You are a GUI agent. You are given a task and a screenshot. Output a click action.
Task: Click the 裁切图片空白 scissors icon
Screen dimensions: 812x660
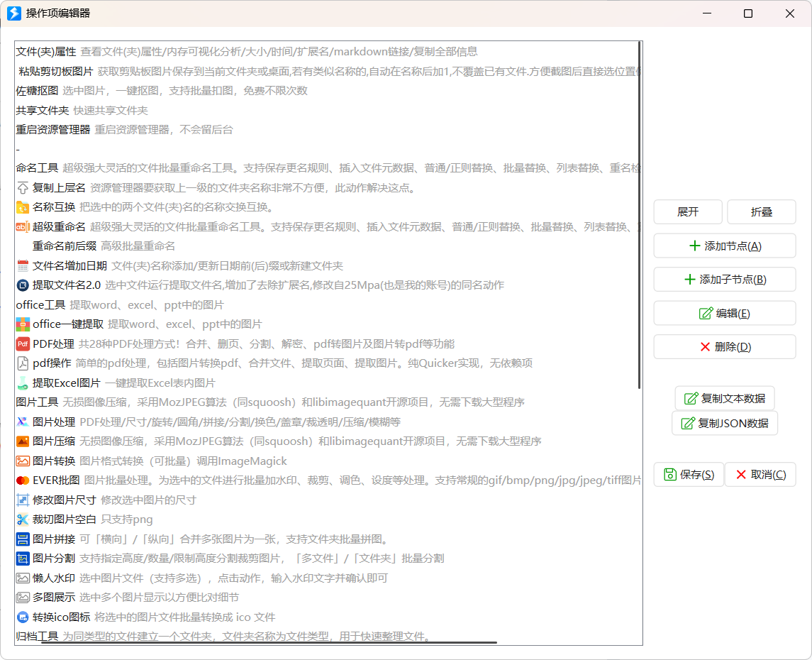click(23, 519)
